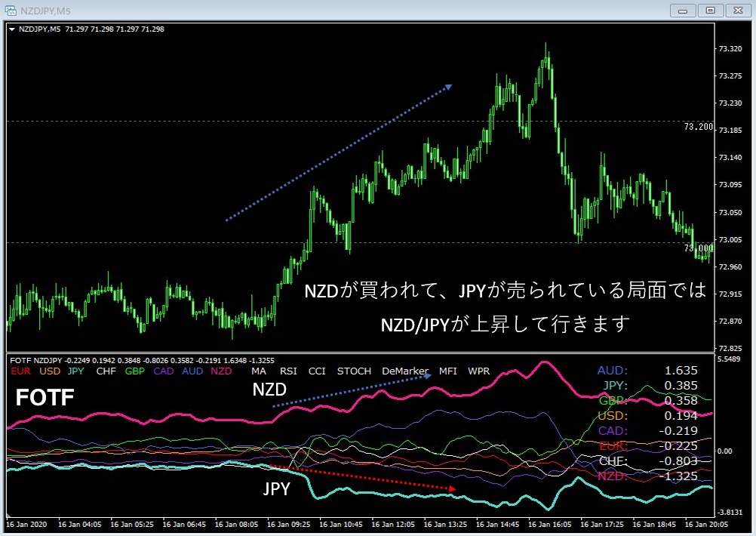Select the MFI mode in FOTF indicator

pos(448,371)
